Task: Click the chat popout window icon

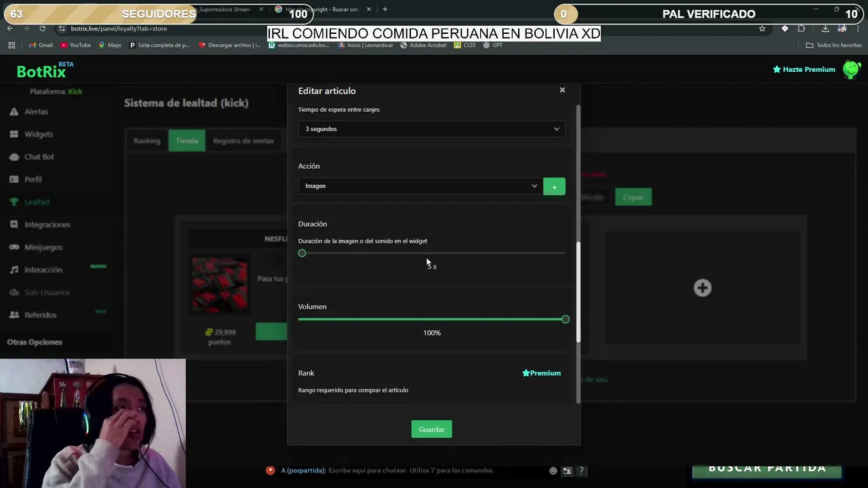Action: (x=567, y=470)
